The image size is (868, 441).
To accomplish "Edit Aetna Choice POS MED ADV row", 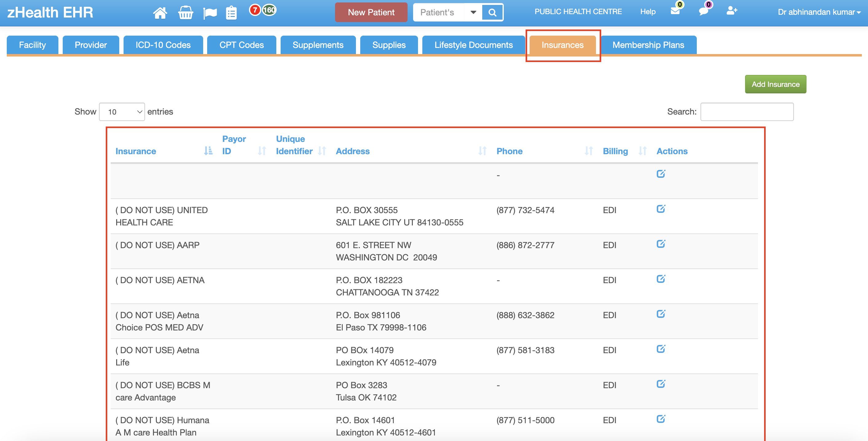I will [661, 314].
